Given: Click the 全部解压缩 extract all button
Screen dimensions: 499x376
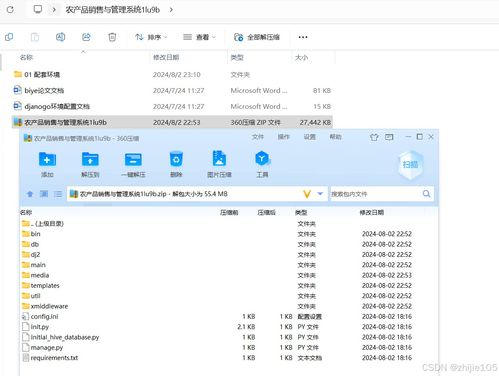Looking at the screenshot, I should pyautogui.click(x=257, y=37).
